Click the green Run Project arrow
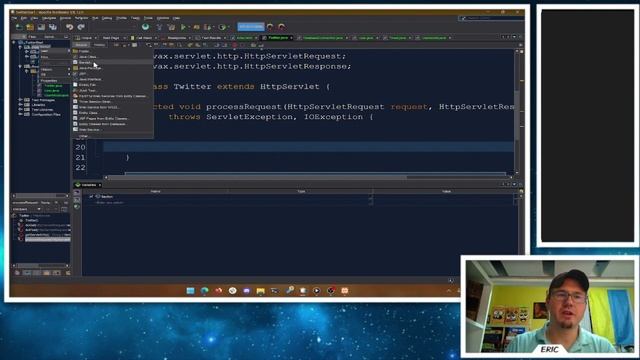Viewport: 640px width, 360px height. coord(183,27)
